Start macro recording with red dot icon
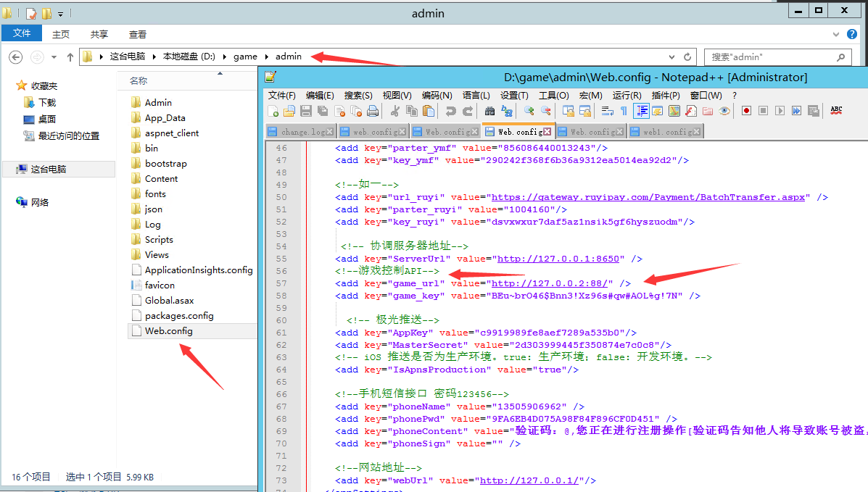 pyautogui.click(x=746, y=111)
